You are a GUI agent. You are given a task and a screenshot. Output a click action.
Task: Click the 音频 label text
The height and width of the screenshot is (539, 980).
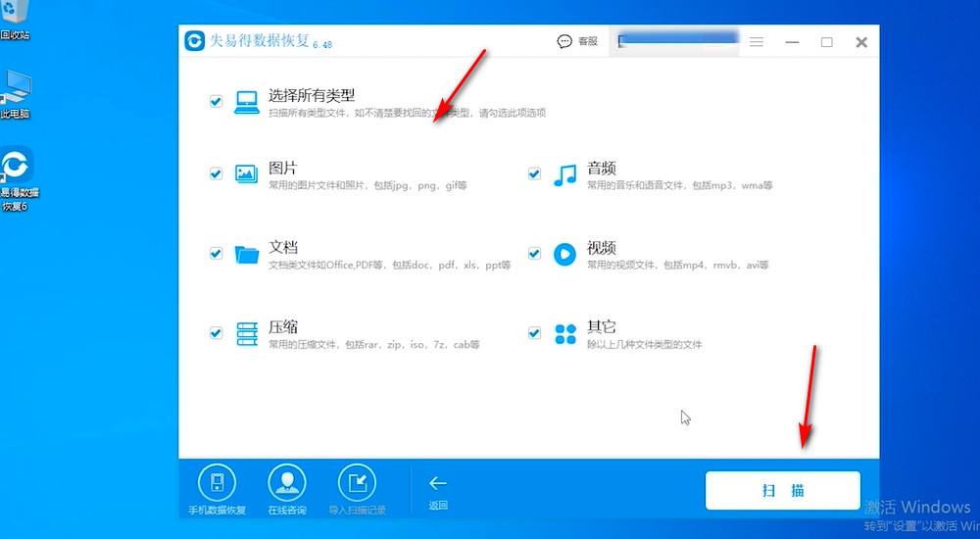click(x=602, y=169)
